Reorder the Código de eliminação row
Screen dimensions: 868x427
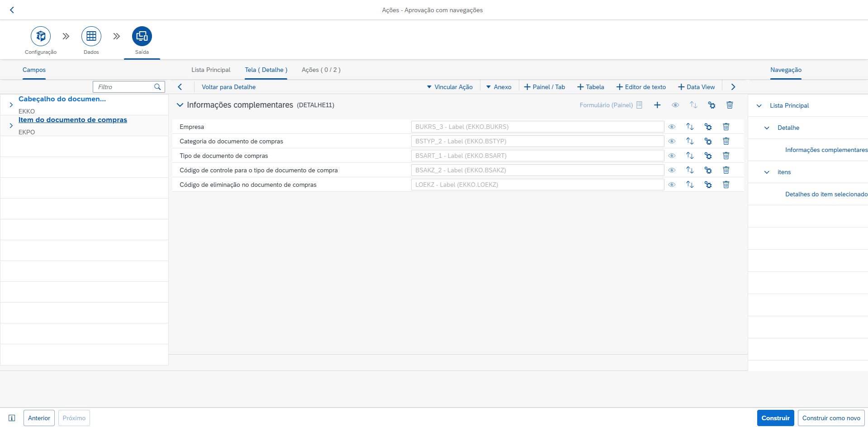(x=690, y=185)
